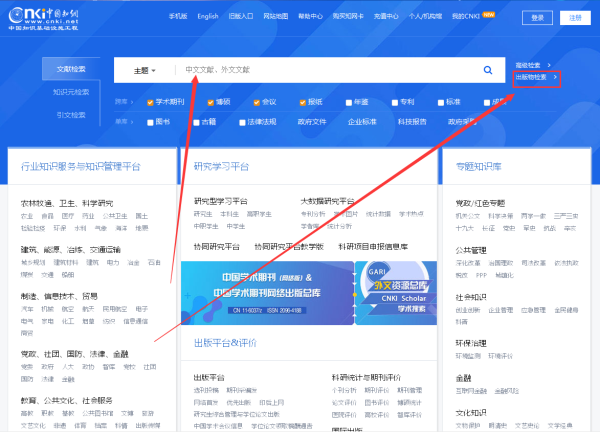Viewport: 600px width, 435px height.
Task: Click the PPP link under 公共管理
Action: click(481, 275)
